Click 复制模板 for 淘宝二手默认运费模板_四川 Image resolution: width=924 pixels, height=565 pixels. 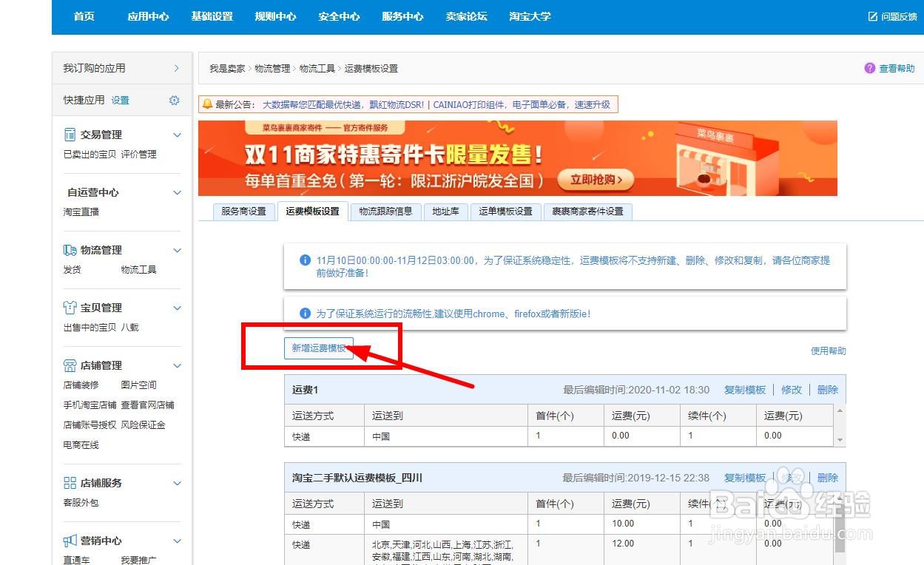pos(744,478)
